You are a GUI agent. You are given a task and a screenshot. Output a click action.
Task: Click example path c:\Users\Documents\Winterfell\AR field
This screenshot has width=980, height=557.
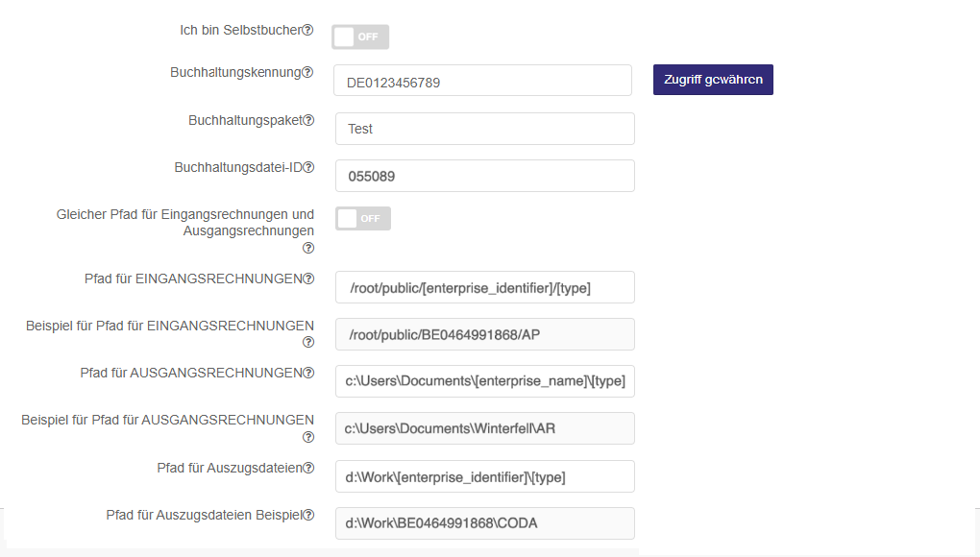(x=485, y=428)
